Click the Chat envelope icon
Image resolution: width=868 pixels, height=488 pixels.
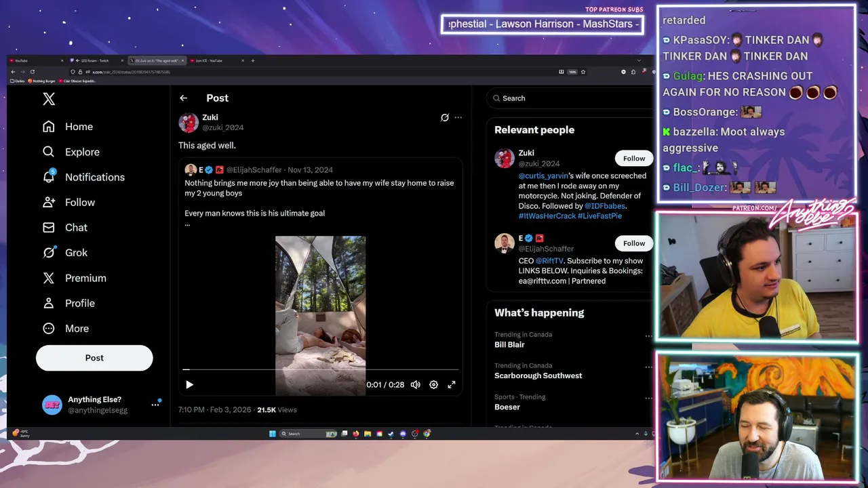coord(49,227)
